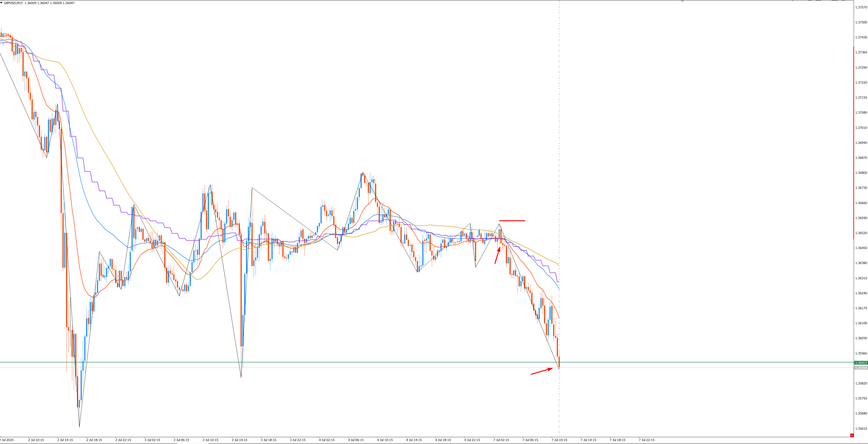Screen dimensions: 868x444
Task: Click the 3 Jul 22:15 time label
Action: (298, 440)
